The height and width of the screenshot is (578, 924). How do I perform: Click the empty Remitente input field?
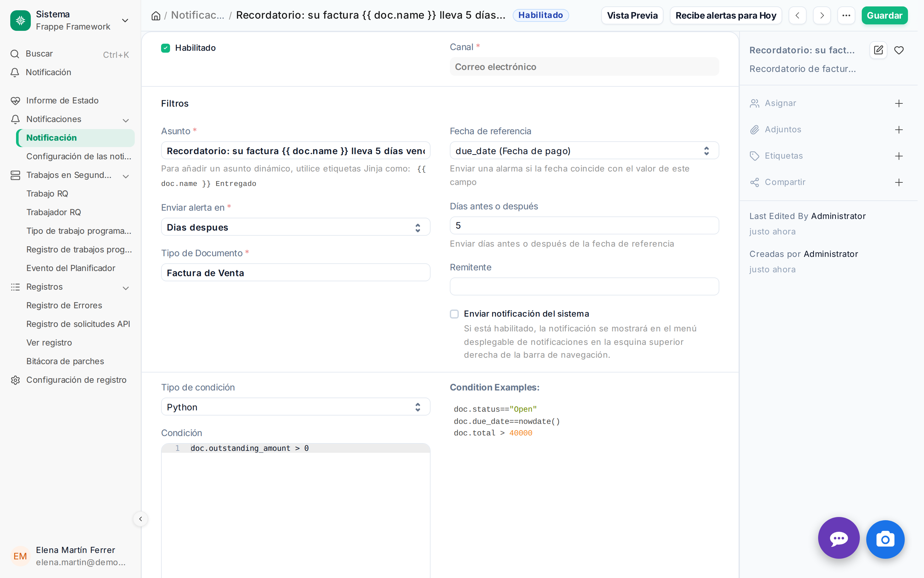(x=584, y=286)
